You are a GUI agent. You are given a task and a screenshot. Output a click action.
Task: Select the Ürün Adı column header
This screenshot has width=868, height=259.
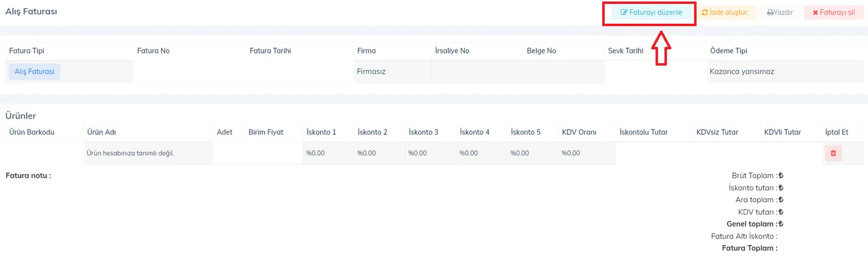point(101,132)
